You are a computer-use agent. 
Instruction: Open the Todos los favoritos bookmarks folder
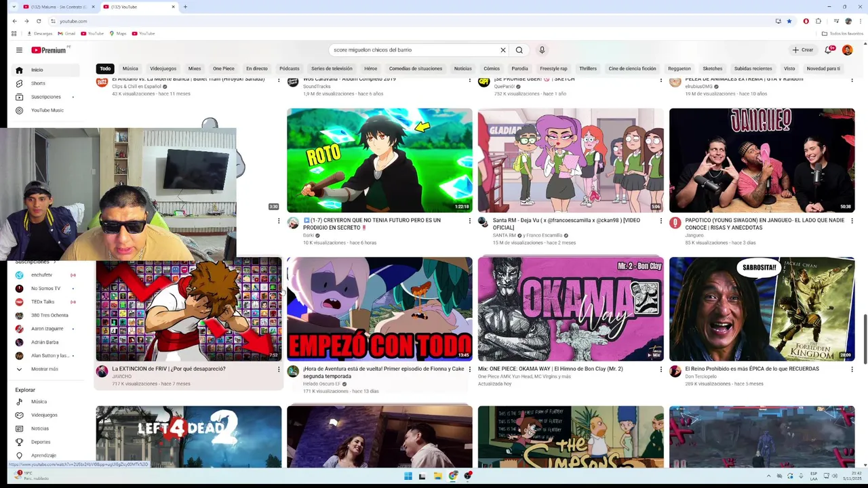click(x=843, y=33)
